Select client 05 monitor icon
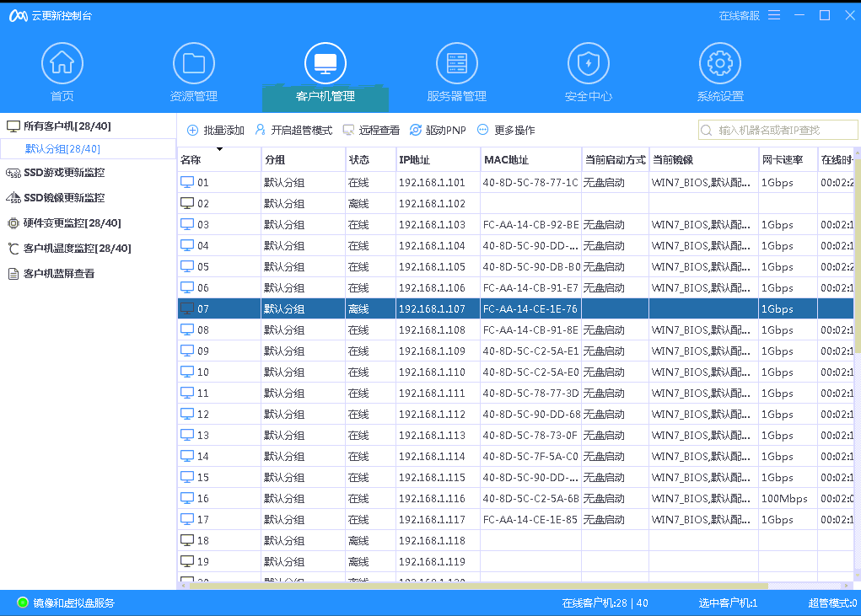The height and width of the screenshot is (616, 861). pos(187,266)
